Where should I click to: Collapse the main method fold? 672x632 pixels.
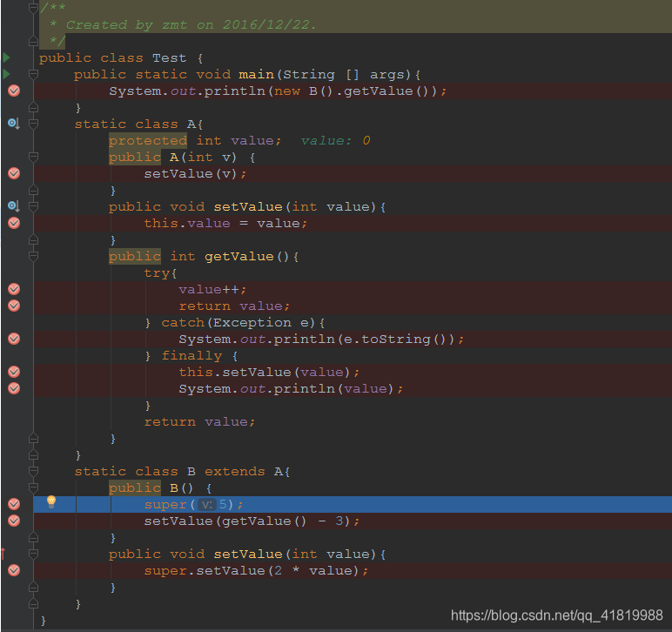(x=33, y=74)
